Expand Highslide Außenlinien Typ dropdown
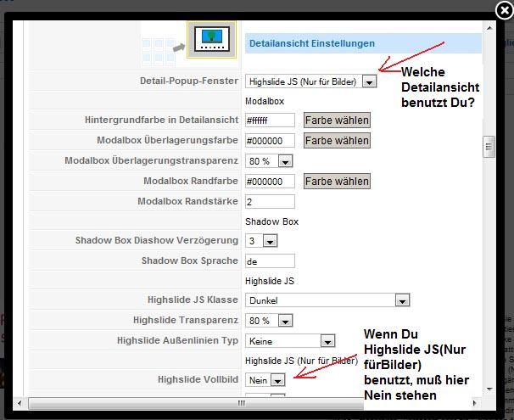The image size is (514, 420). (290, 340)
